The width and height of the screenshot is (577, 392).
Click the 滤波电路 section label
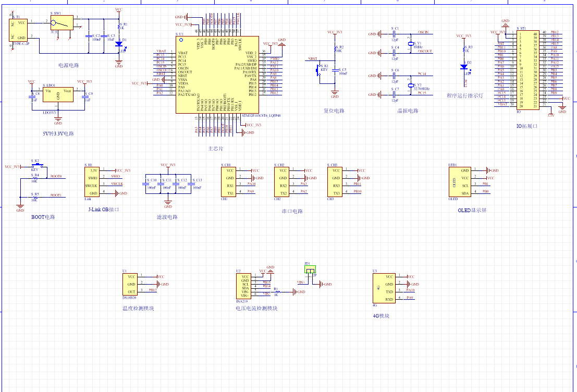tap(167, 217)
